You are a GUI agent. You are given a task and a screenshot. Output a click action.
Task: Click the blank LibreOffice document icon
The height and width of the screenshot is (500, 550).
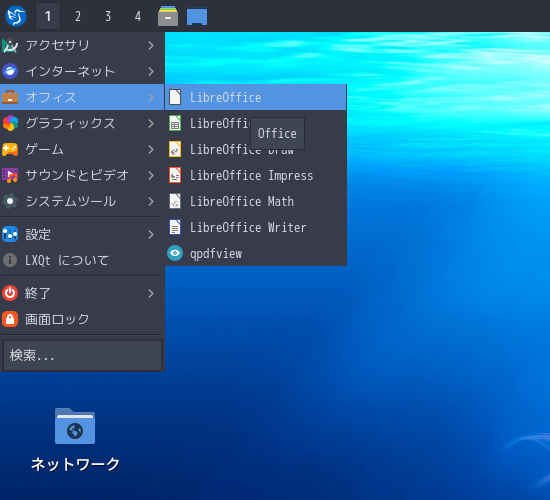pos(175,97)
